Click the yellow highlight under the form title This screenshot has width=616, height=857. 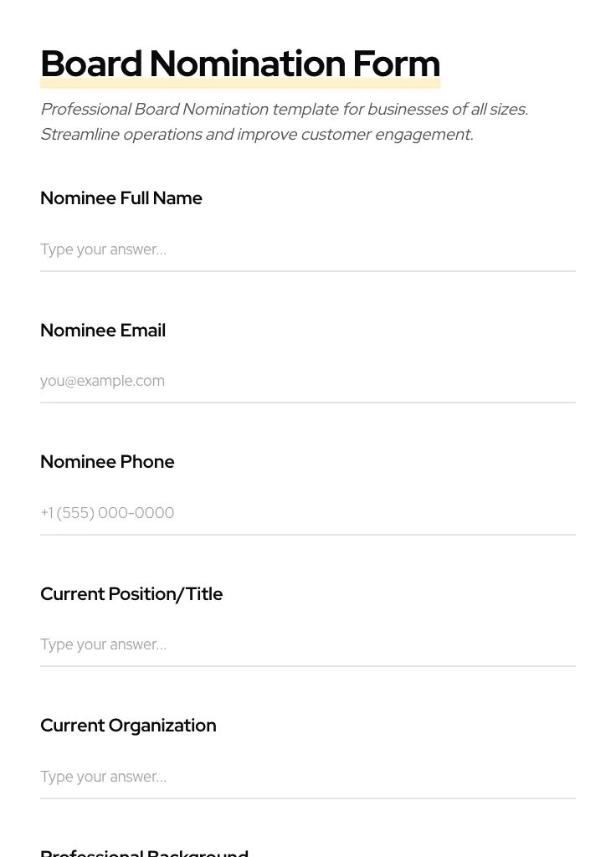click(x=240, y=84)
